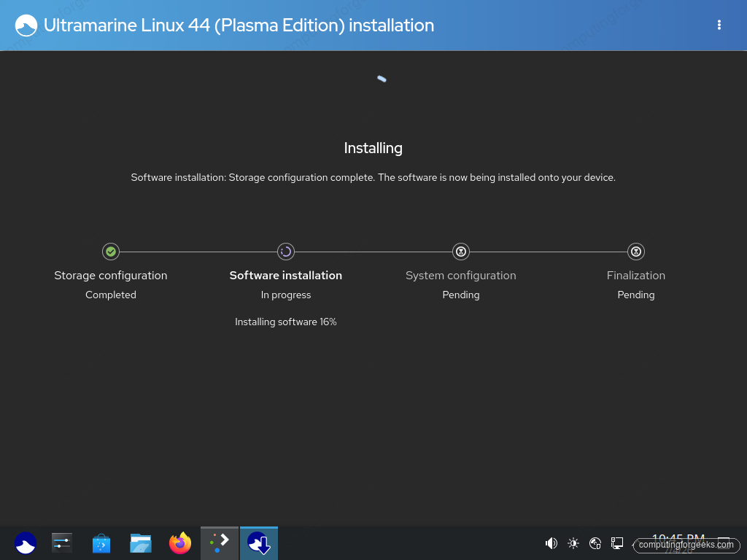Select the installer task in the taskbar

[x=259, y=543]
